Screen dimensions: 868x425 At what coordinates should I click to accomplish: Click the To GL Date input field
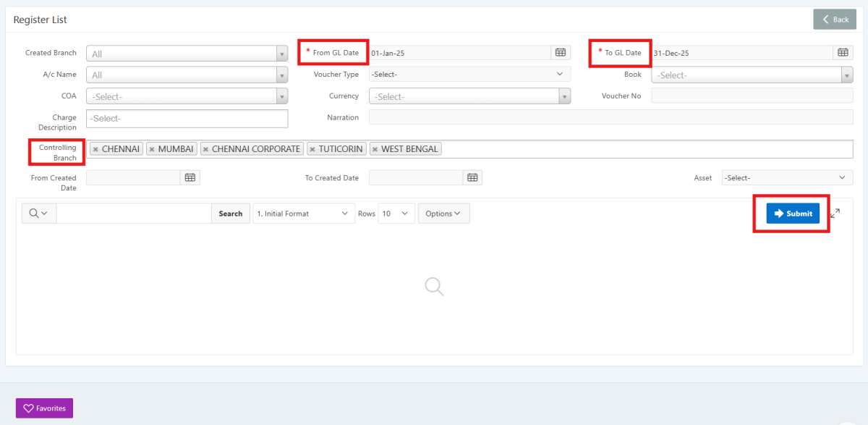[x=742, y=52]
